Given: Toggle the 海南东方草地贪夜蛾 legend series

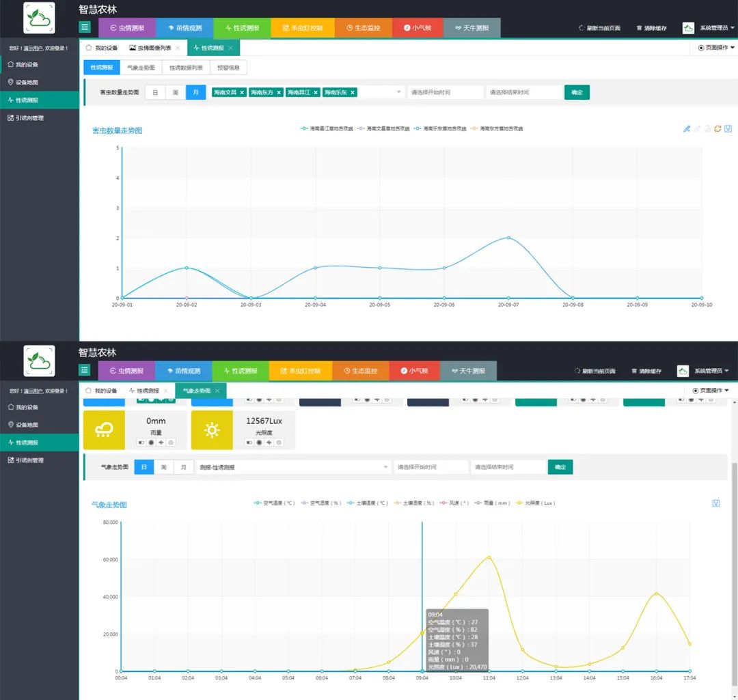Looking at the screenshot, I should (497, 128).
